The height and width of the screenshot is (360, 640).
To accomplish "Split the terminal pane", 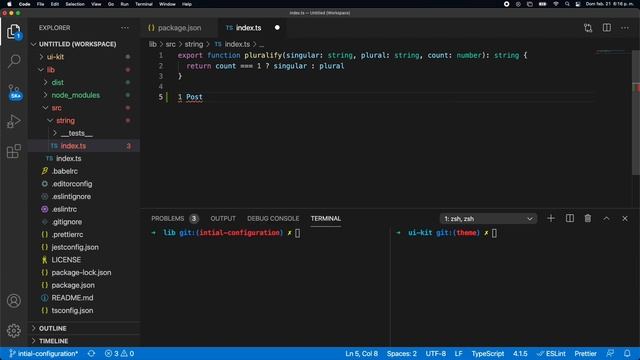I will [569, 218].
